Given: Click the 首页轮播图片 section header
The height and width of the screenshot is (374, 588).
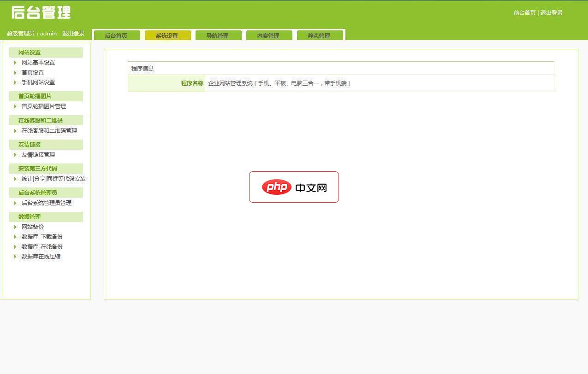Looking at the screenshot, I should click(46, 96).
